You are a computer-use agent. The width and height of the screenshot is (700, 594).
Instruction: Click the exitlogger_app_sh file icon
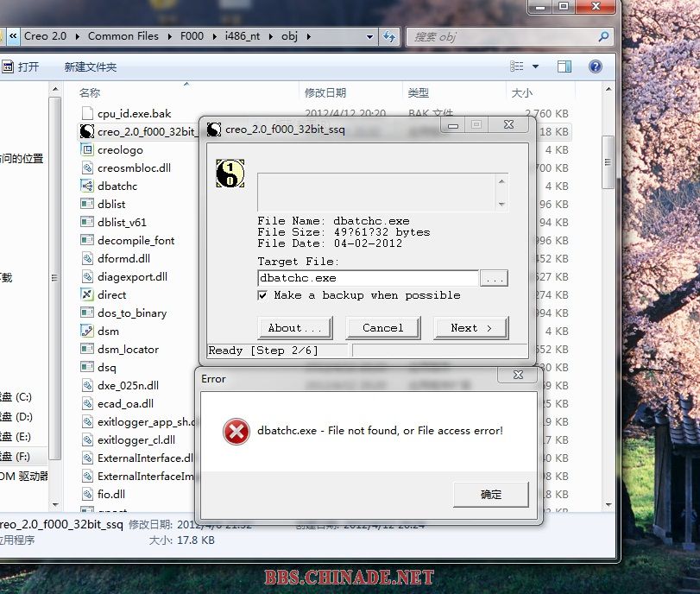click(87, 421)
